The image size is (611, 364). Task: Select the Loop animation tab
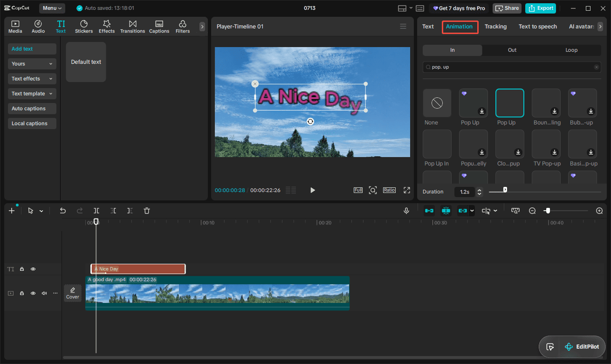pyautogui.click(x=571, y=50)
